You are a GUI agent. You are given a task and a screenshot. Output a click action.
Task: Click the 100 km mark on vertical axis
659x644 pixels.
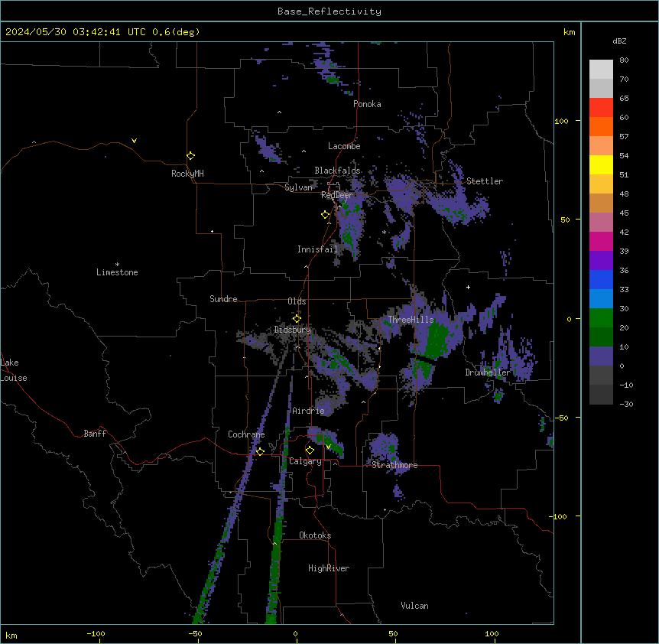[561, 121]
